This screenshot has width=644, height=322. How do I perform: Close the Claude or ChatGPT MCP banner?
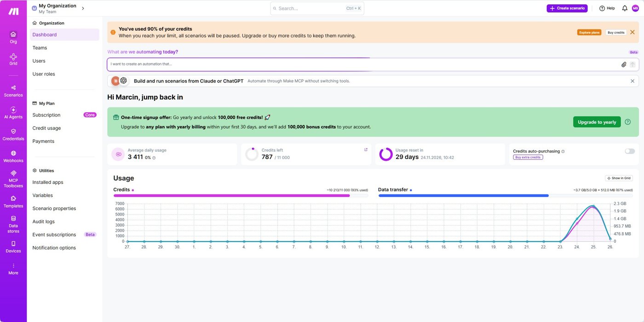click(x=632, y=81)
